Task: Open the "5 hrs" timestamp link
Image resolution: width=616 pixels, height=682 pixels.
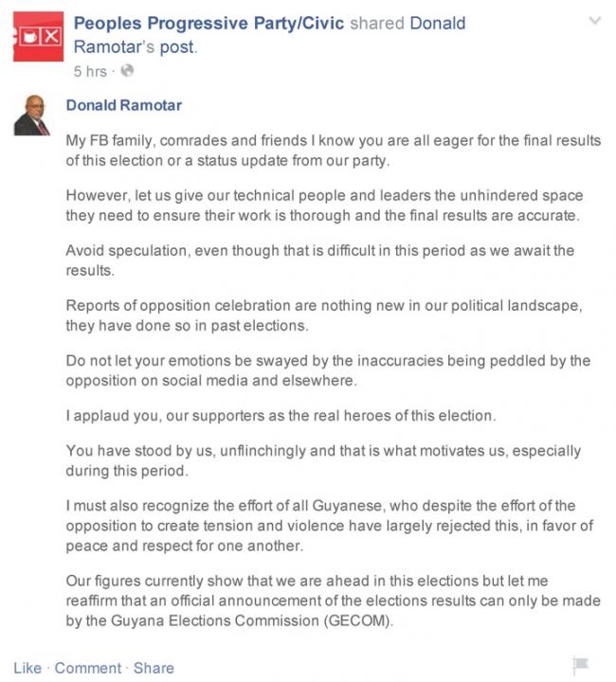Action: pyautogui.click(x=90, y=71)
